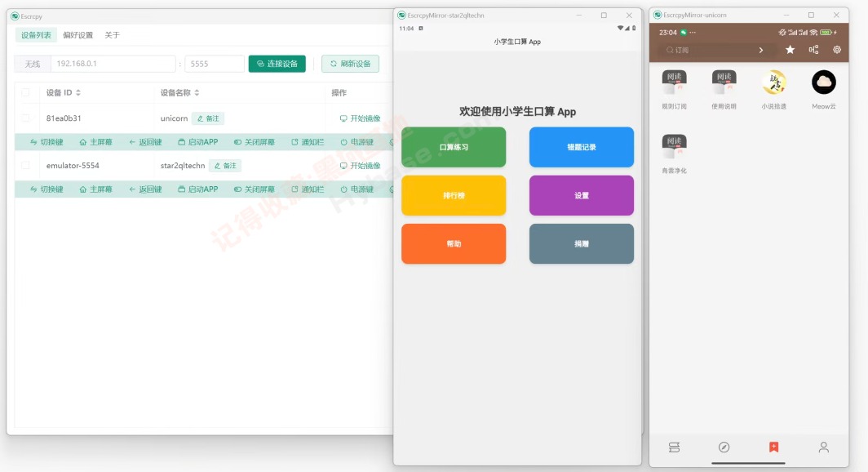The width and height of the screenshot is (868, 472).
Task: Open the profile icon in the reading app
Action: 823,447
